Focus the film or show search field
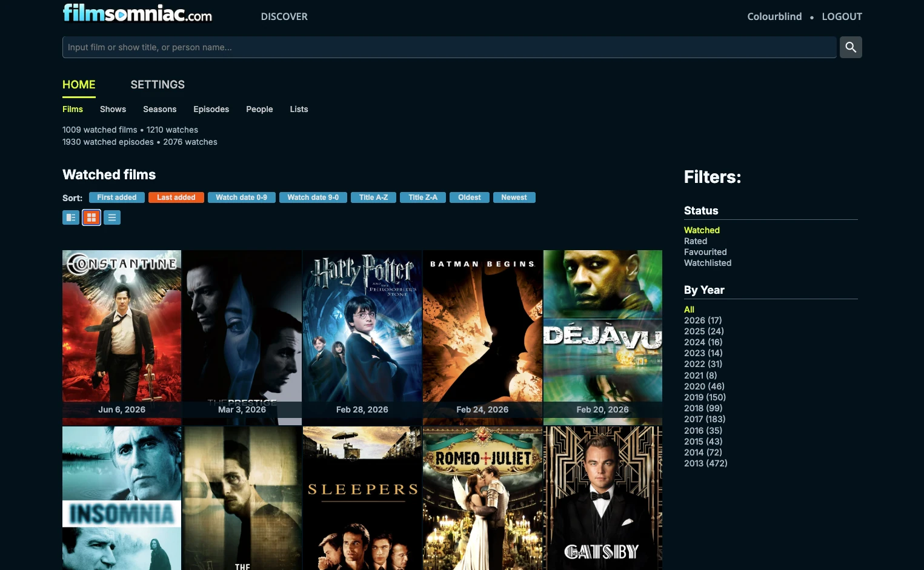The width and height of the screenshot is (924, 570). 450,47
